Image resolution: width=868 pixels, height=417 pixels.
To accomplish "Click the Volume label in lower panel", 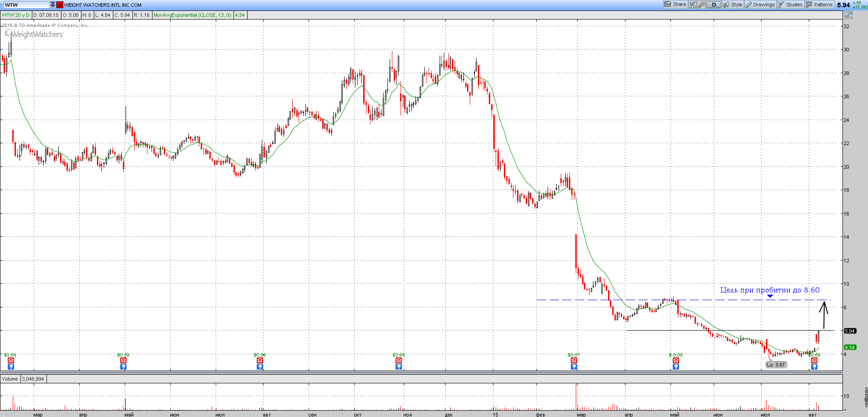I will point(10,379).
